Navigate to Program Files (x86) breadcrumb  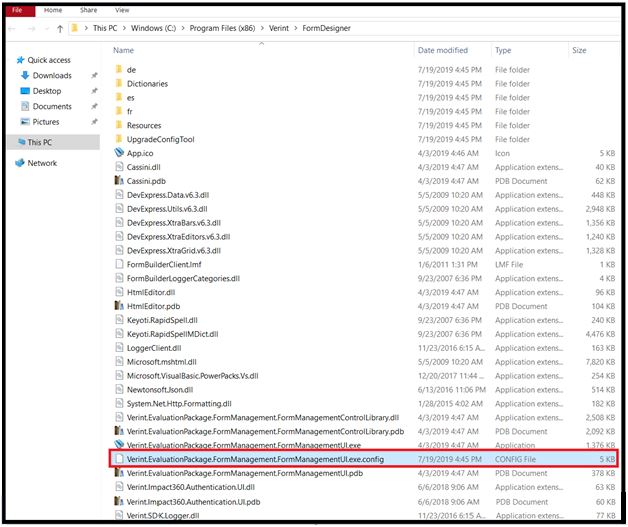[222, 28]
